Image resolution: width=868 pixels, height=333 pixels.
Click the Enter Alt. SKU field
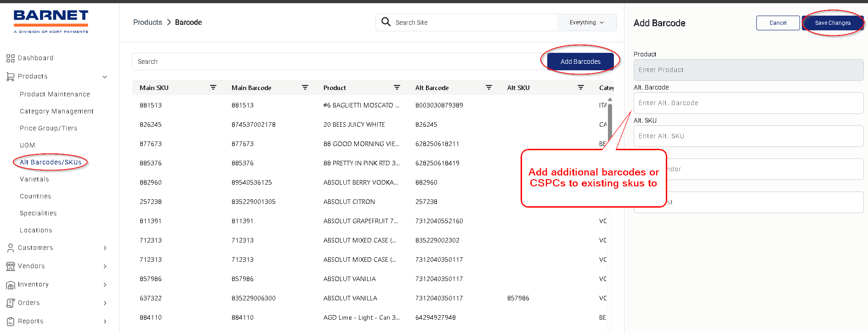tap(749, 136)
